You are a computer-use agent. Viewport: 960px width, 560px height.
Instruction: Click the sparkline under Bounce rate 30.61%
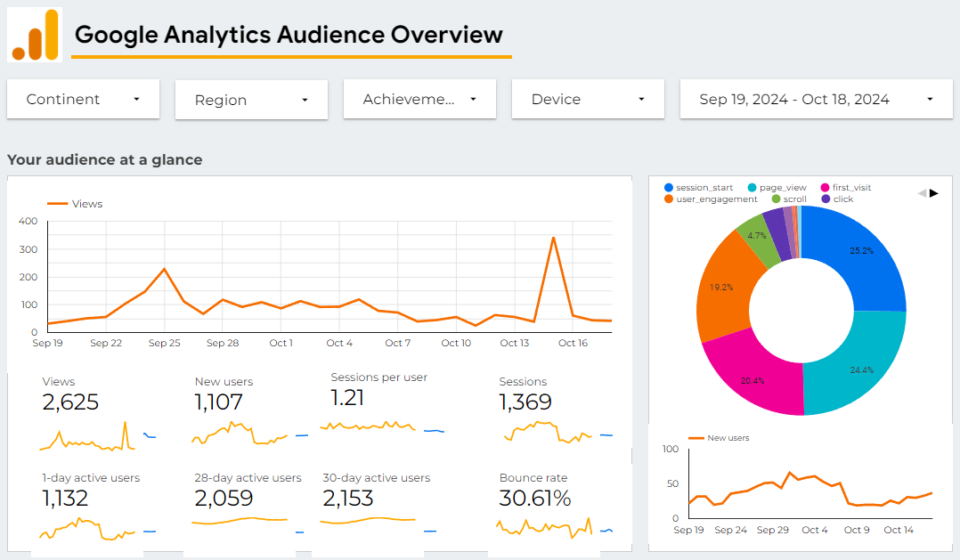(544, 527)
